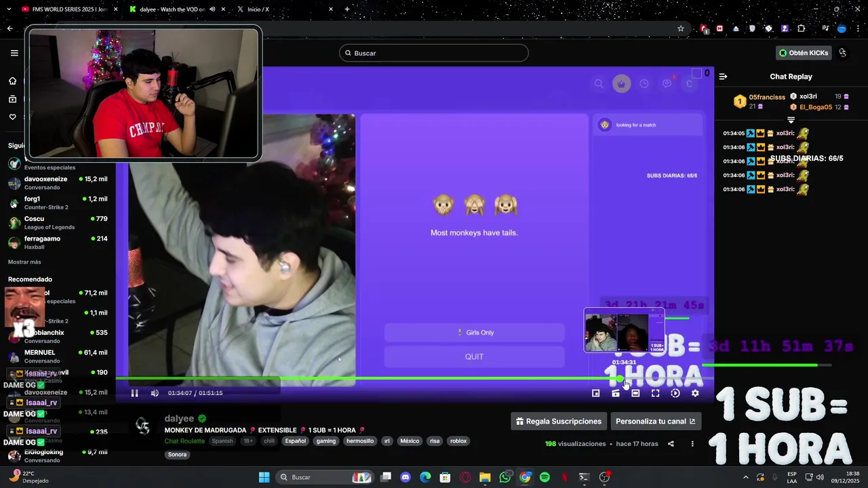Screen dimensions: 868x488
Task: Mute the video player volume
Action: tap(155, 393)
